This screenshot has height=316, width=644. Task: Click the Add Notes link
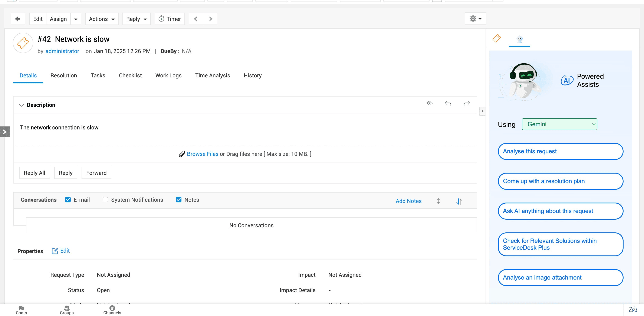408,201
